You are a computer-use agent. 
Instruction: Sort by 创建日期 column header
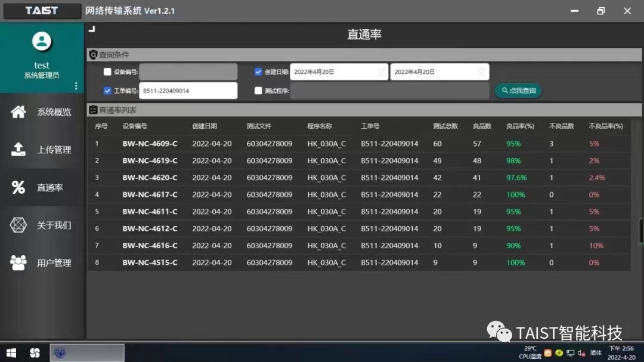[205, 126]
